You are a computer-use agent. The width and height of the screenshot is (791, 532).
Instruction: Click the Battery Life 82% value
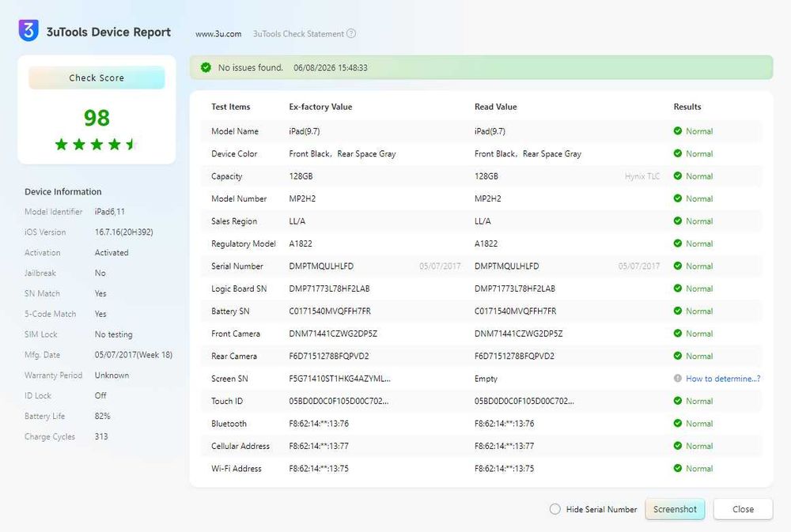click(x=102, y=416)
